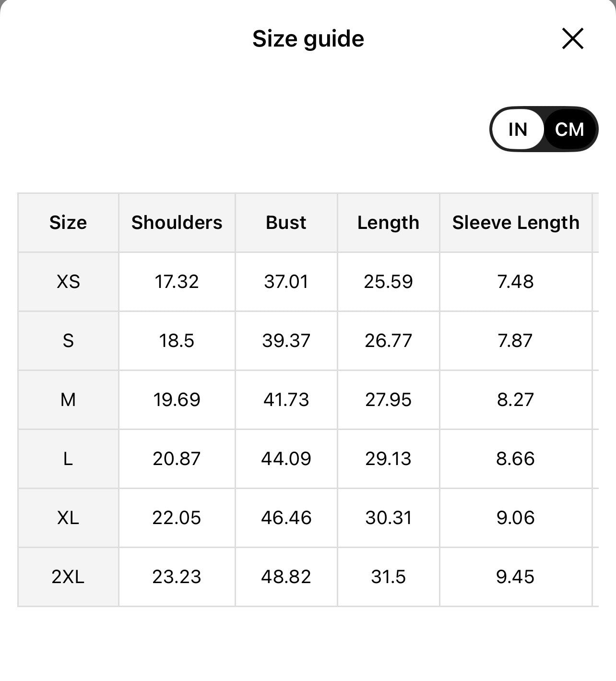
Task: Click the S size row label
Action: click(68, 341)
